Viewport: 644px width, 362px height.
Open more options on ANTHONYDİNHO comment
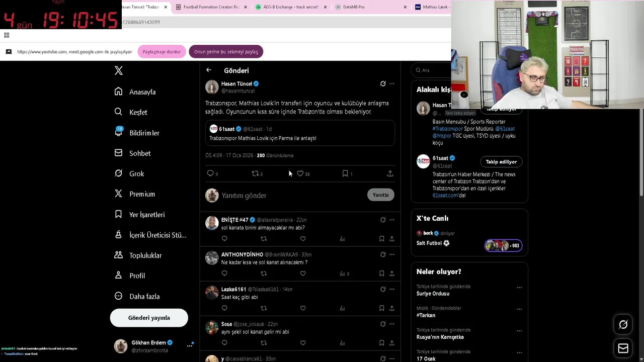(x=392, y=254)
